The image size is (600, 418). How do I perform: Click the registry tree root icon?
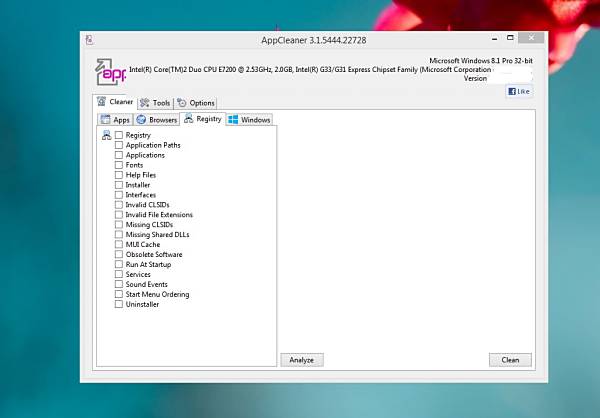106,135
